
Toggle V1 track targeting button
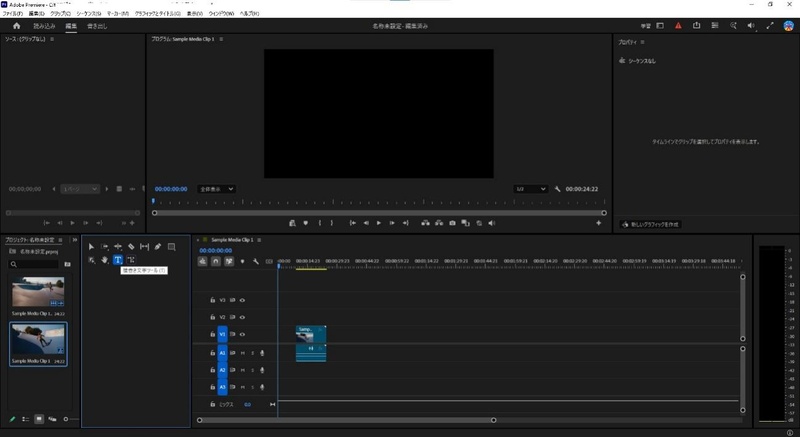click(x=222, y=335)
